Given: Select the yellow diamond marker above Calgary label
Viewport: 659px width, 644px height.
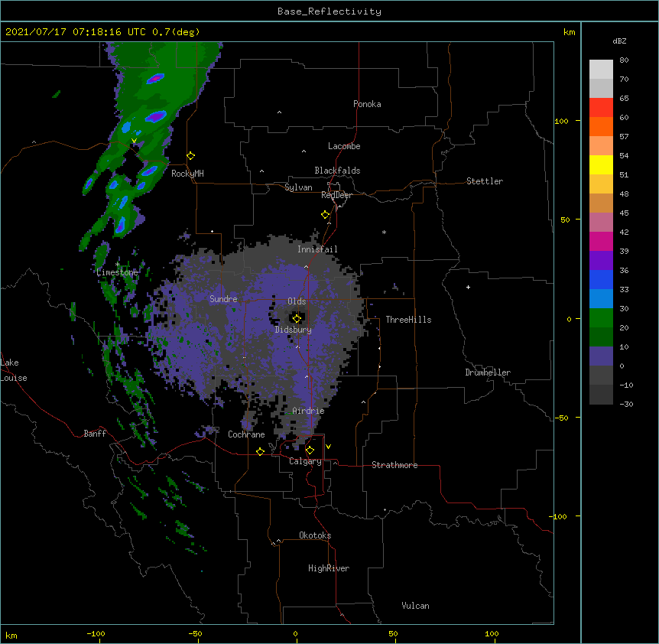Looking at the screenshot, I should [x=310, y=450].
